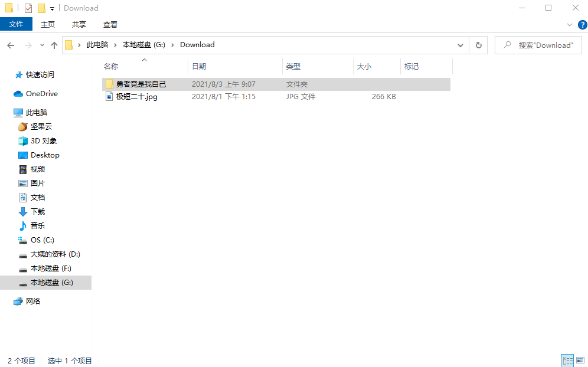Open OS (C:) drive in the navigation pane

[x=43, y=240]
